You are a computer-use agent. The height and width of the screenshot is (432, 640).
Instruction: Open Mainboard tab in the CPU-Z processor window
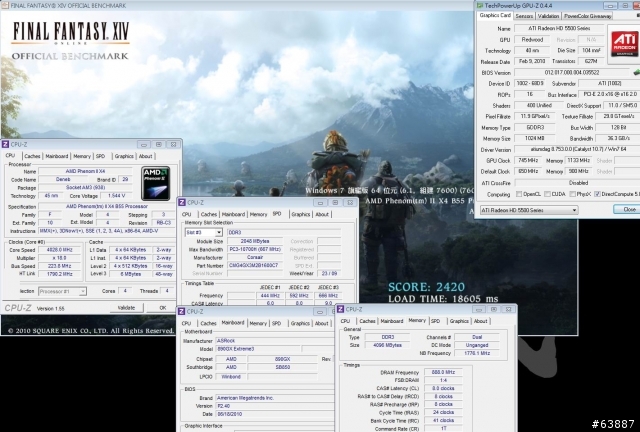click(x=57, y=156)
